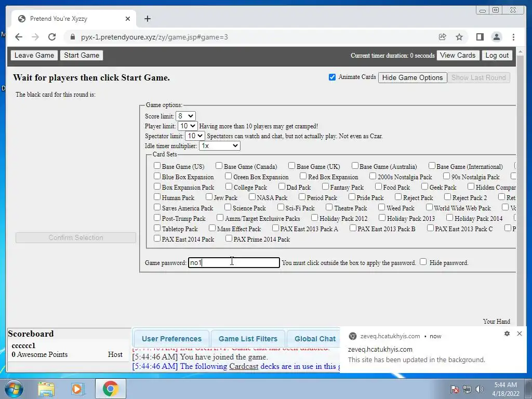Log out of the game
Image resolution: width=532 pixels, height=399 pixels.
click(x=497, y=55)
